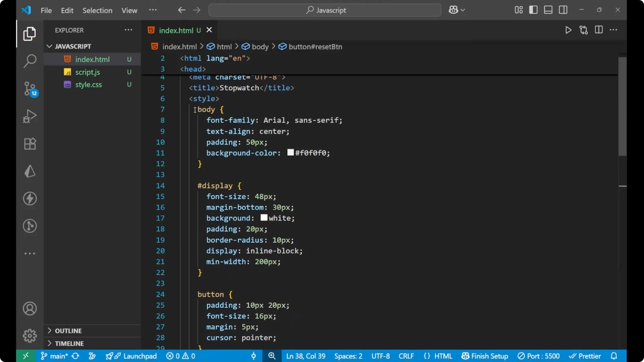Open the Extensions view
This screenshot has height=362, width=644.
(30, 144)
